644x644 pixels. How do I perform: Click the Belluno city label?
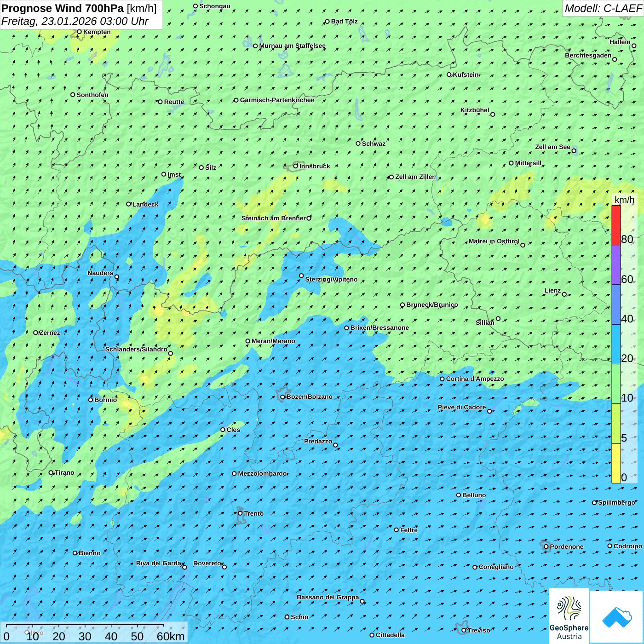[474, 495]
